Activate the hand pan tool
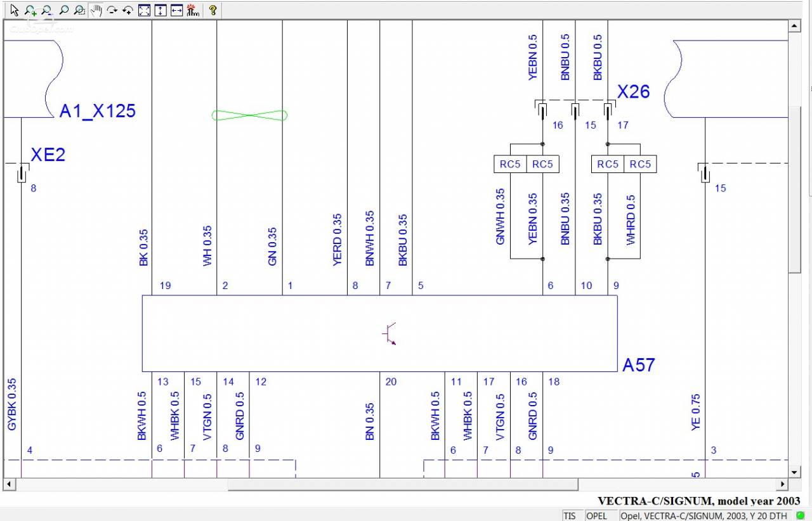The height and width of the screenshot is (521, 812). pyautogui.click(x=96, y=10)
